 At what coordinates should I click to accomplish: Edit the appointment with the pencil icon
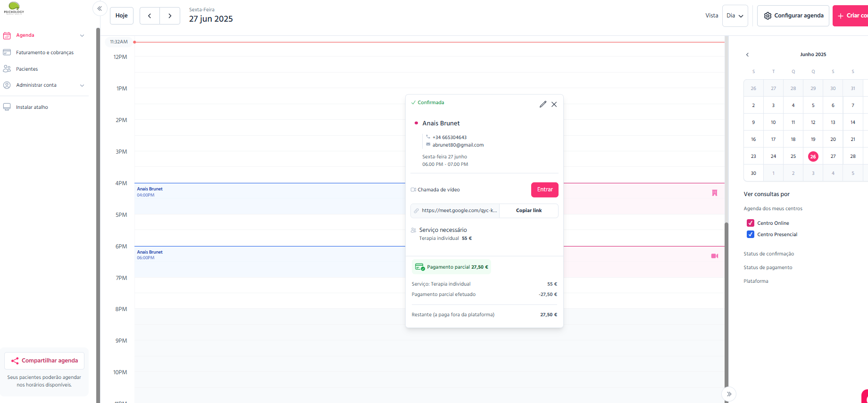pyautogui.click(x=543, y=104)
